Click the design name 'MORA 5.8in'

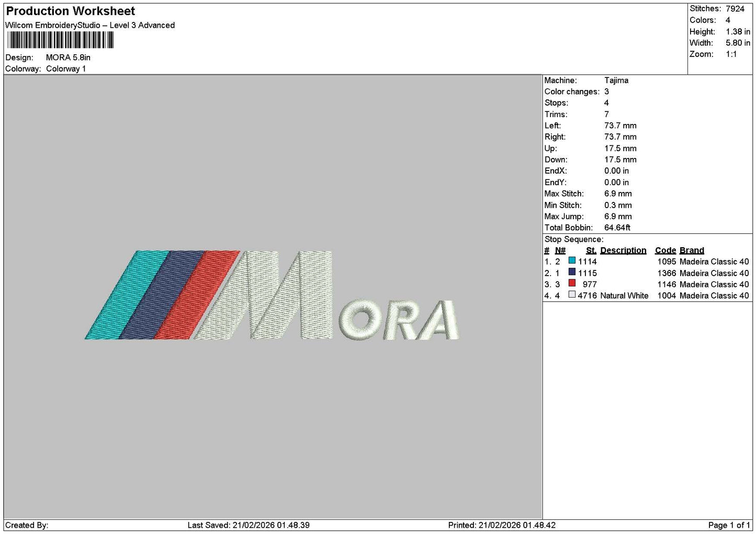(68, 58)
